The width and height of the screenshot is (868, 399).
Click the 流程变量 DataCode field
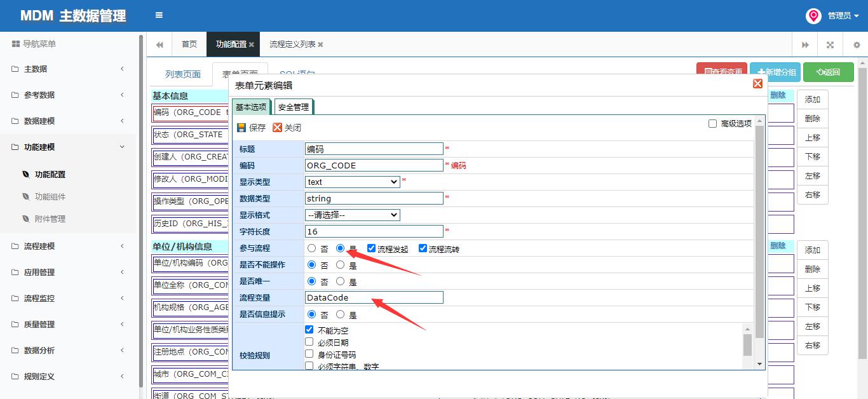click(374, 297)
